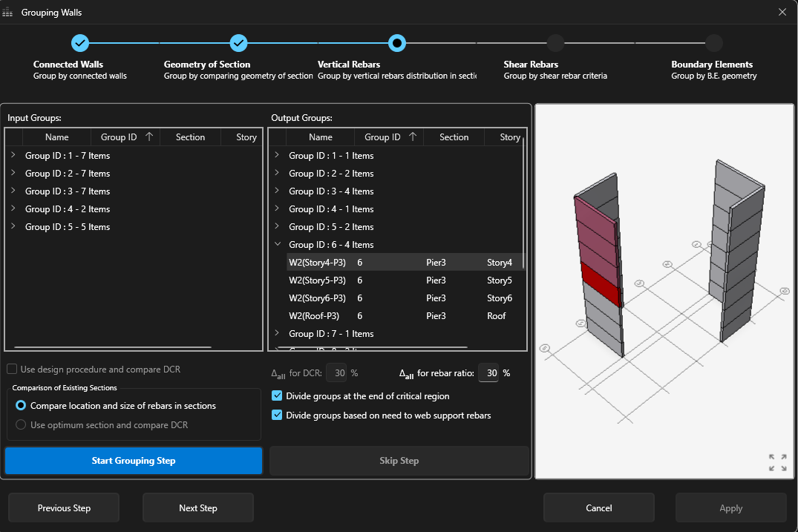The height and width of the screenshot is (532, 798).
Task: Sort Input Groups by Name column header
Action: click(56, 137)
